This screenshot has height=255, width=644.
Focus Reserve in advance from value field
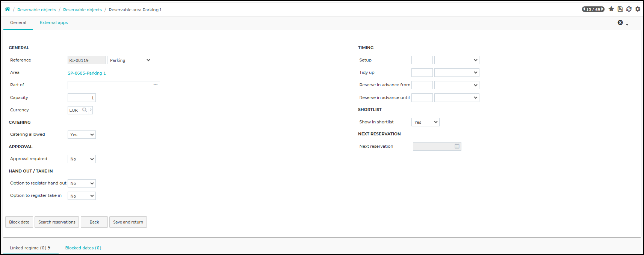click(x=422, y=85)
